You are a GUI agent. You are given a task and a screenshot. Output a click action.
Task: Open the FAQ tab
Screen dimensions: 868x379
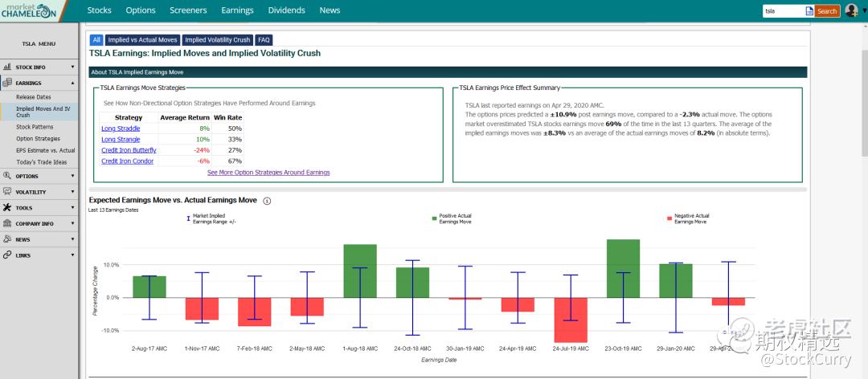point(264,40)
